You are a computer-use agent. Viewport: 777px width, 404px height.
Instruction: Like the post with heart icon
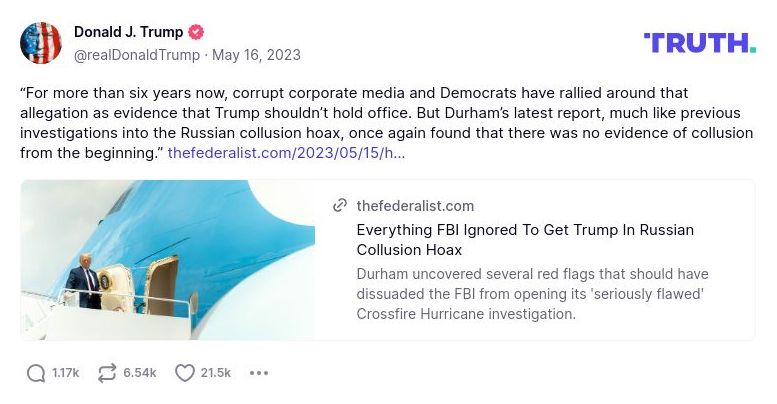point(184,373)
